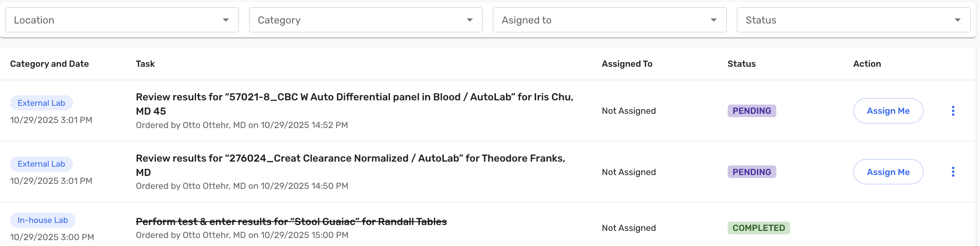This screenshot has height=246, width=980.
Task: Click the Status column header
Action: 741,64
